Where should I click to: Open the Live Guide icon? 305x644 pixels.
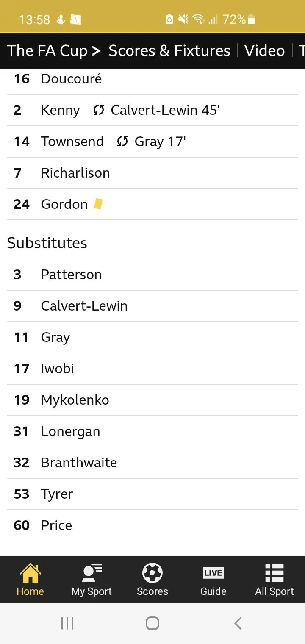(213, 573)
